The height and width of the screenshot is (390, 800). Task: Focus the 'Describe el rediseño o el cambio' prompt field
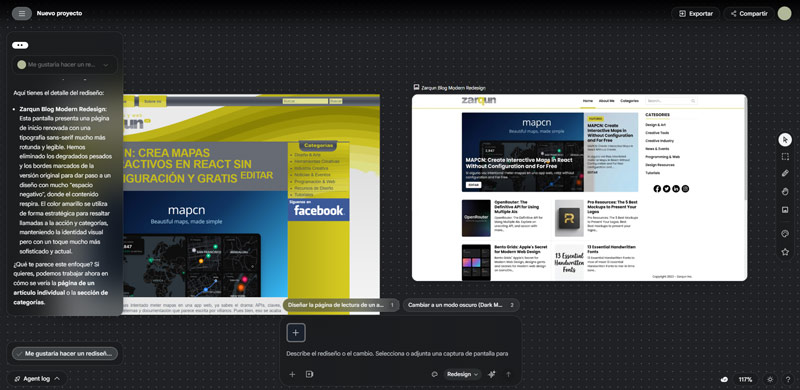coord(397,353)
